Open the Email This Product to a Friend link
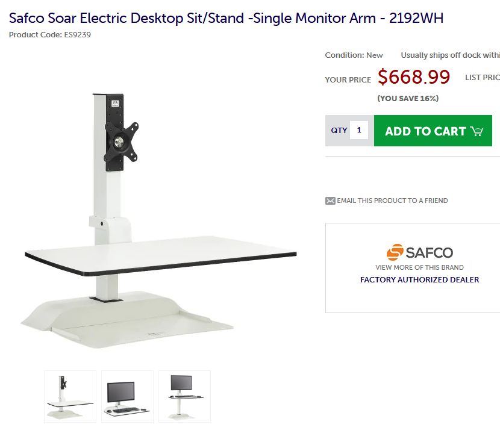The width and height of the screenshot is (500, 448). 392,201
